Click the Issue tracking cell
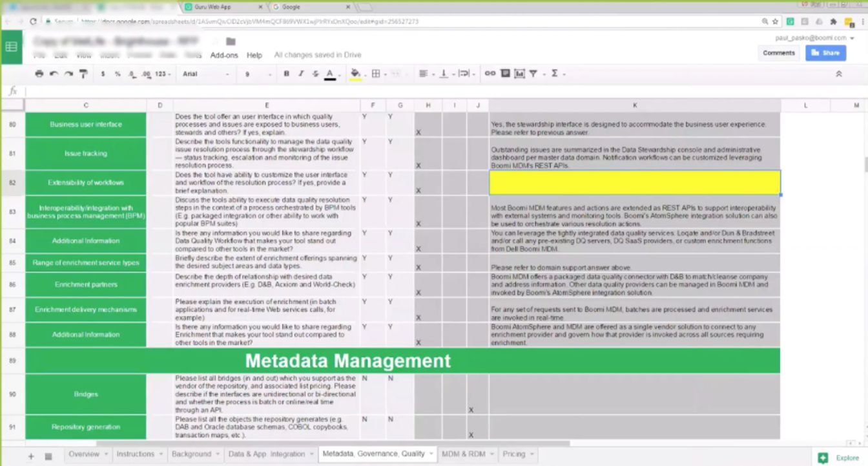The width and height of the screenshot is (868, 466). pos(86,154)
